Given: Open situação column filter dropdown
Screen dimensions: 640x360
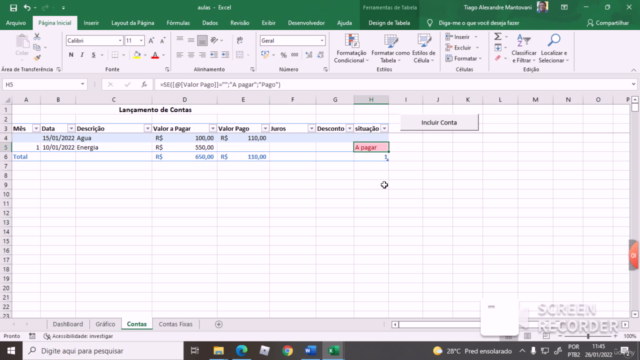Looking at the screenshot, I should 384,129.
